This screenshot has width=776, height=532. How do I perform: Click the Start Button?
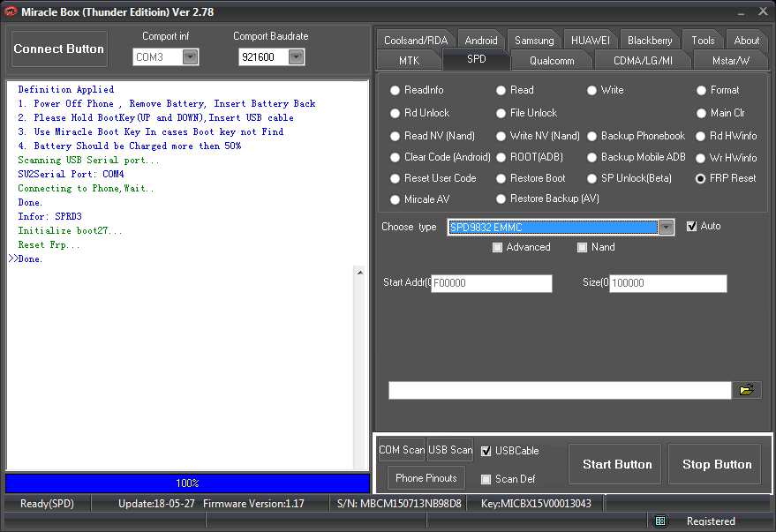coord(614,464)
